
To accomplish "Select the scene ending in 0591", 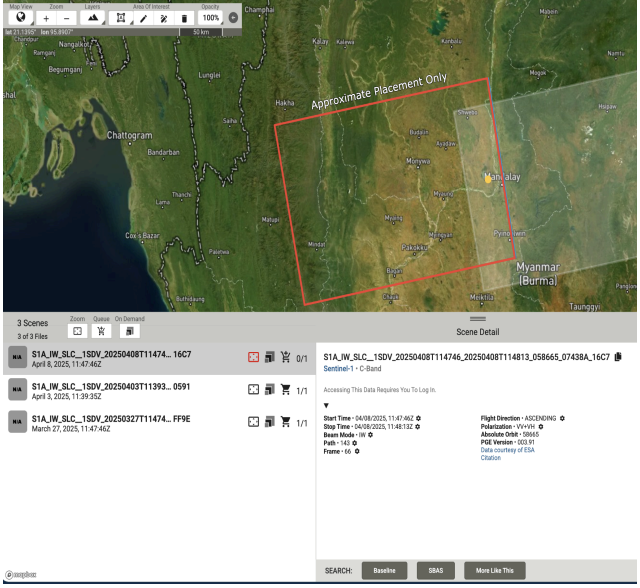I will [110, 390].
